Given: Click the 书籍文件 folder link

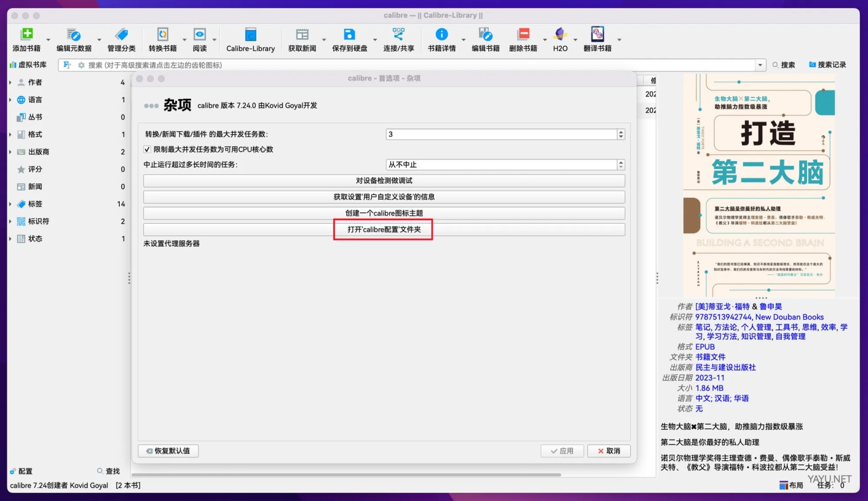Looking at the screenshot, I should click(x=710, y=357).
